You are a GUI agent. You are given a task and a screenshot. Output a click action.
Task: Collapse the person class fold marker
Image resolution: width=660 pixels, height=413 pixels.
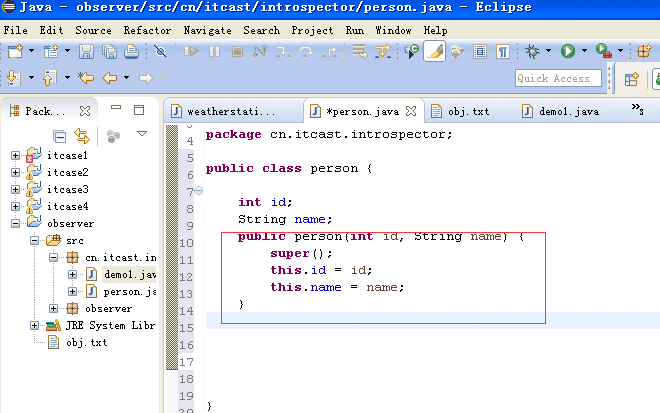coord(198,190)
